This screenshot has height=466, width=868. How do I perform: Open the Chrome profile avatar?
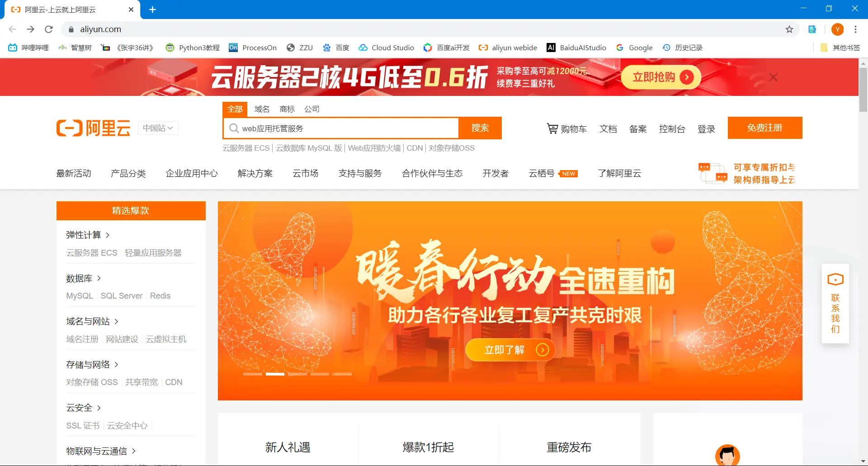[x=838, y=29]
